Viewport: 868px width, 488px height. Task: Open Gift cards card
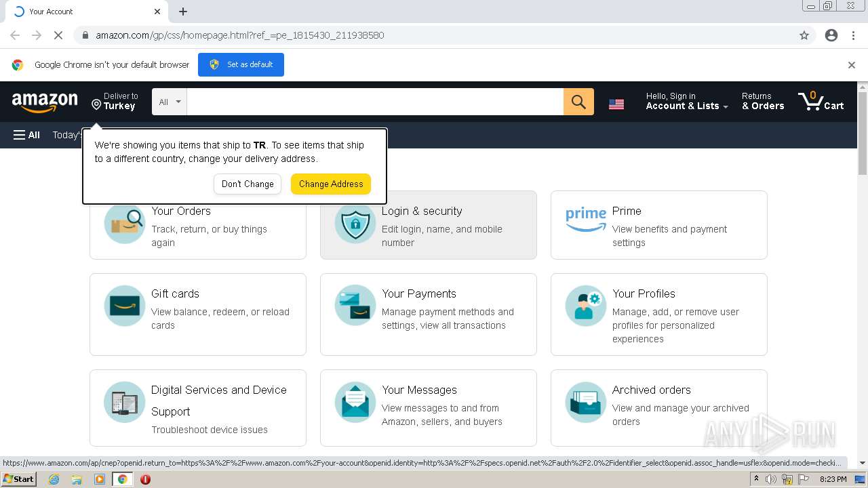tap(198, 314)
